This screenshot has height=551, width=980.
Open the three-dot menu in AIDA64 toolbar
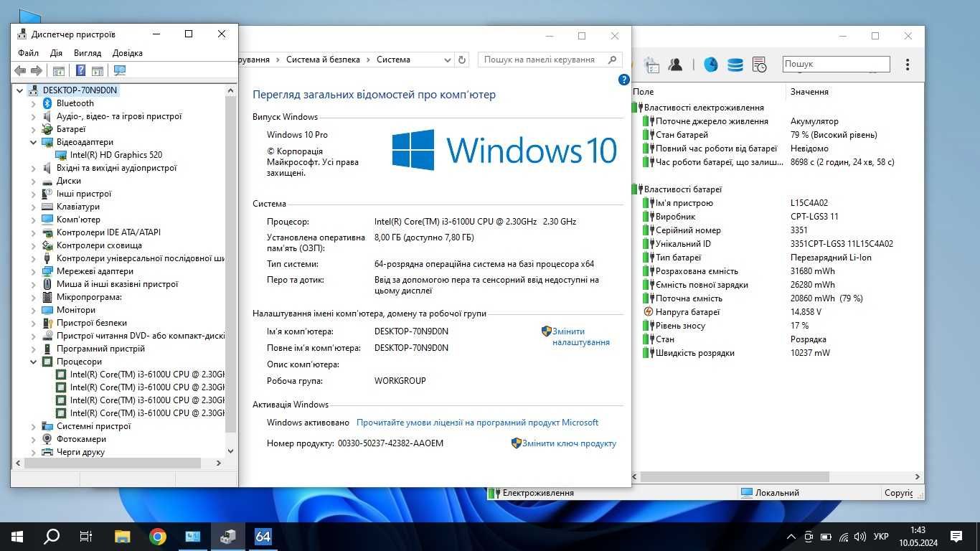tap(908, 65)
